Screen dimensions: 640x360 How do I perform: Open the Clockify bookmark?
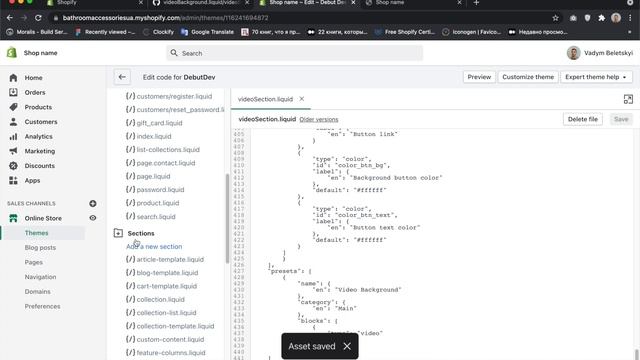pos(158,32)
